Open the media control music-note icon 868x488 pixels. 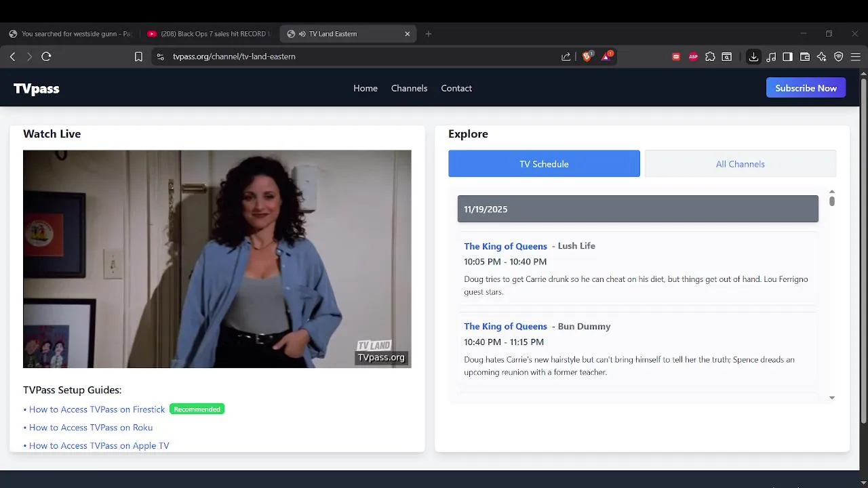tap(771, 57)
